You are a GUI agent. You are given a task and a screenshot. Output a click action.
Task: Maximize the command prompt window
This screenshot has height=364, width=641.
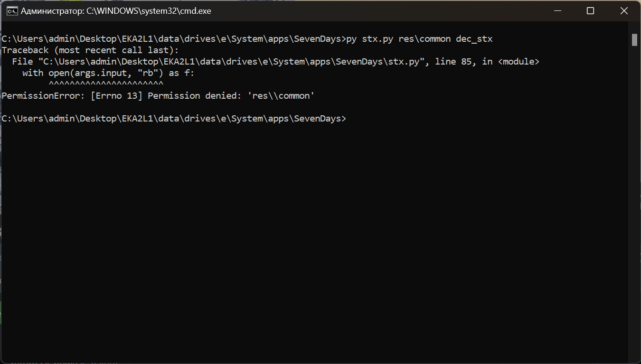[x=590, y=10]
